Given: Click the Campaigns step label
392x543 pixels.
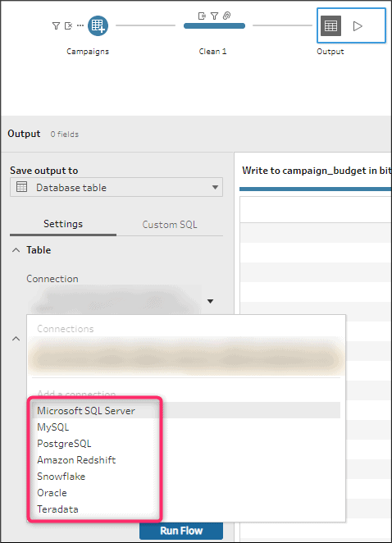Looking at the screenshot, I should coord(88,52).
